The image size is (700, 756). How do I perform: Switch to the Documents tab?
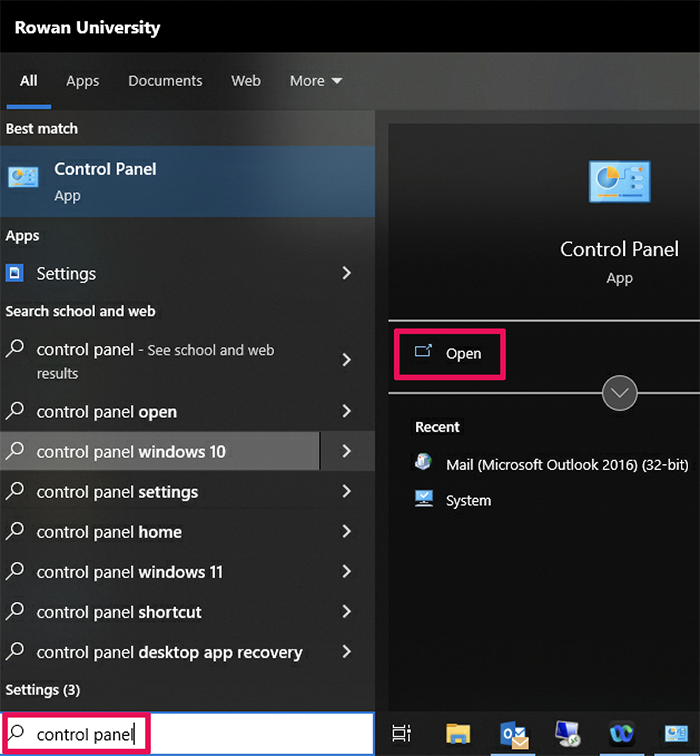tap(165, 81)
